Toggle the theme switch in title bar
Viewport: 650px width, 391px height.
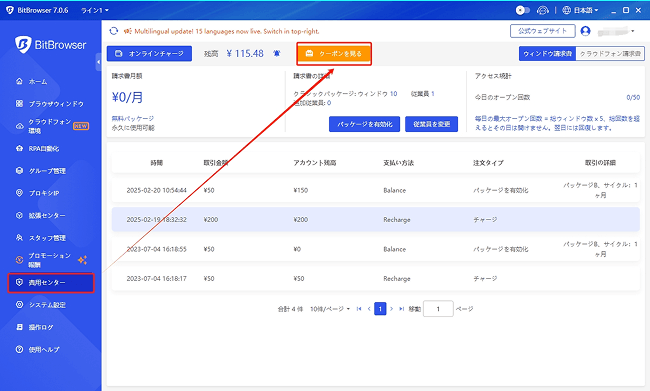pos(522,10)
